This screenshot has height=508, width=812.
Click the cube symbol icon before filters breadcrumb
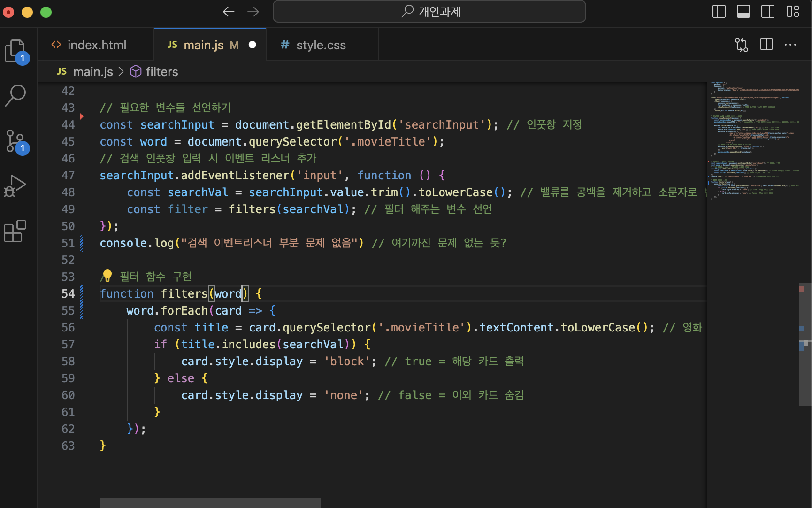click(x=136, y=71)
